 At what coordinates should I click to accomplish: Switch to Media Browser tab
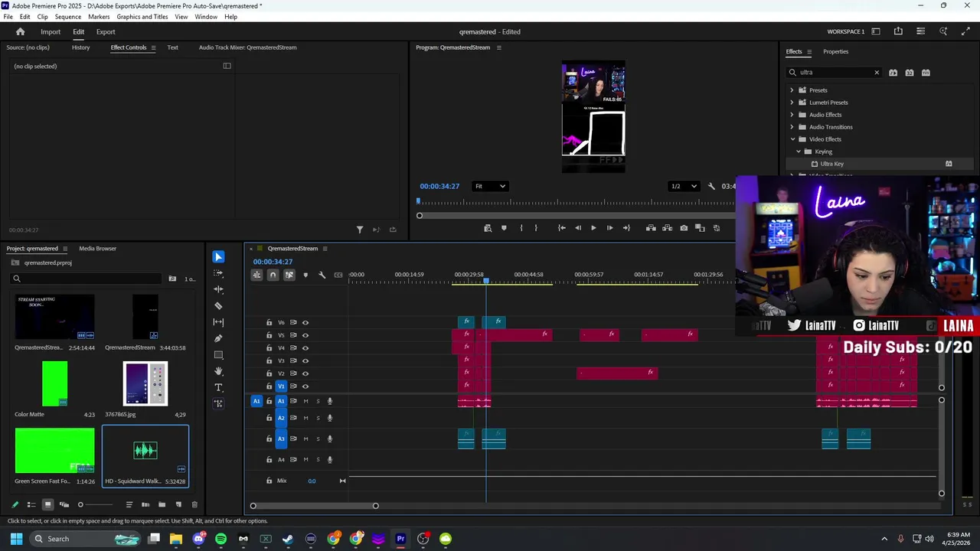click(97, 249)
